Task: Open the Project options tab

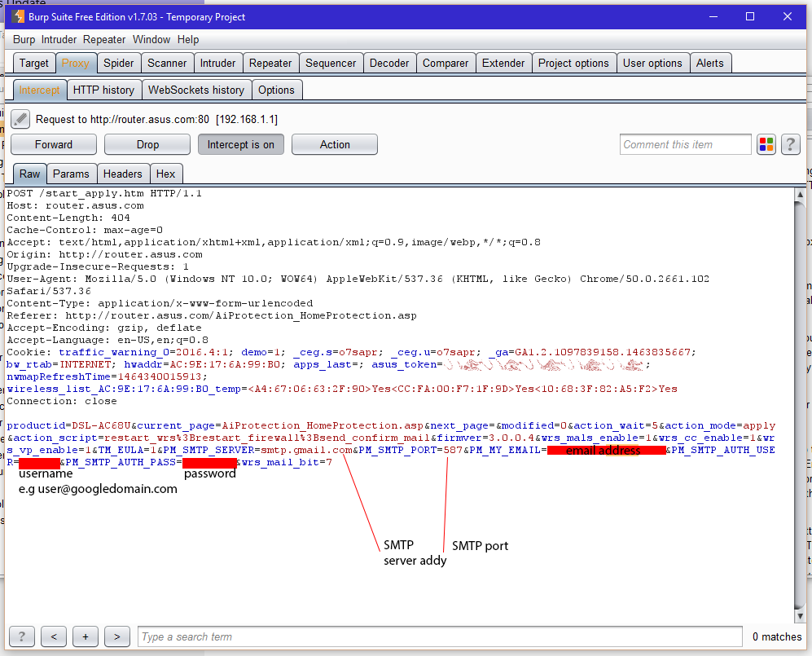Action: pos(573,64)
